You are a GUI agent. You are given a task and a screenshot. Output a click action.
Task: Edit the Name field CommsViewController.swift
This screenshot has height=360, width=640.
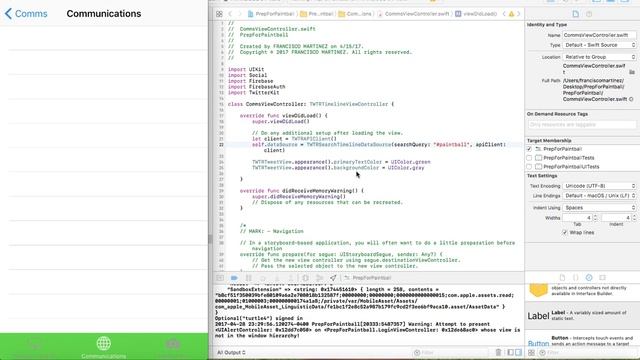point(599,35)
